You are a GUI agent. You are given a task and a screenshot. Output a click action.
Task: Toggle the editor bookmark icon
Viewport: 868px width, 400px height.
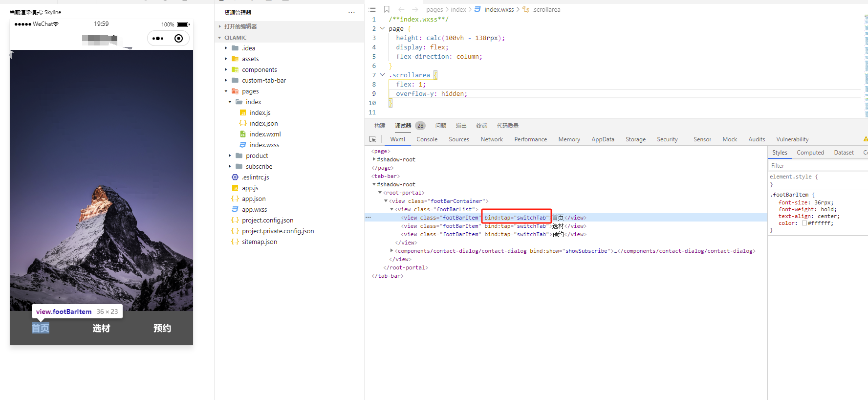point(387,9)
